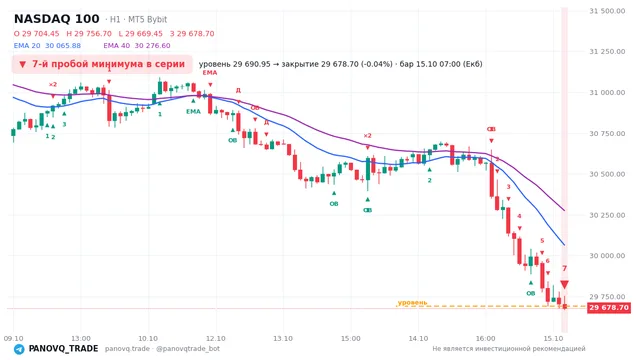The width and height of the screenshot is (640, 360).
Task: Click the '30 250.00' price axis label
Action: point(607,215)
